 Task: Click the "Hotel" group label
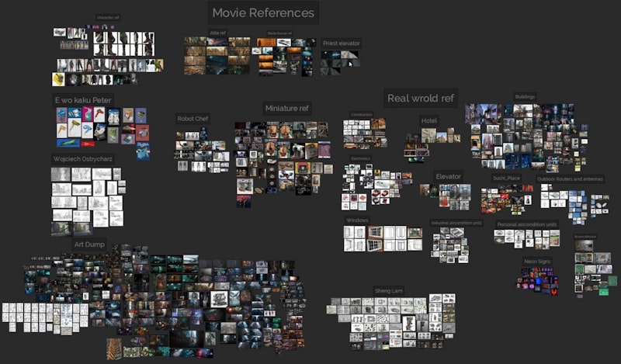(x=429, y=121)
